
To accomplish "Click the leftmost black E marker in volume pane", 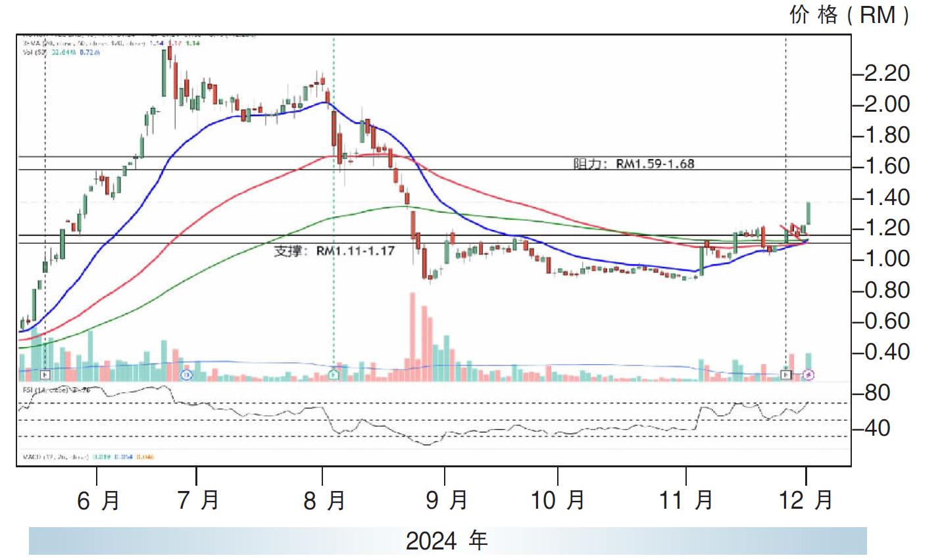I will (x=45, y=375).
